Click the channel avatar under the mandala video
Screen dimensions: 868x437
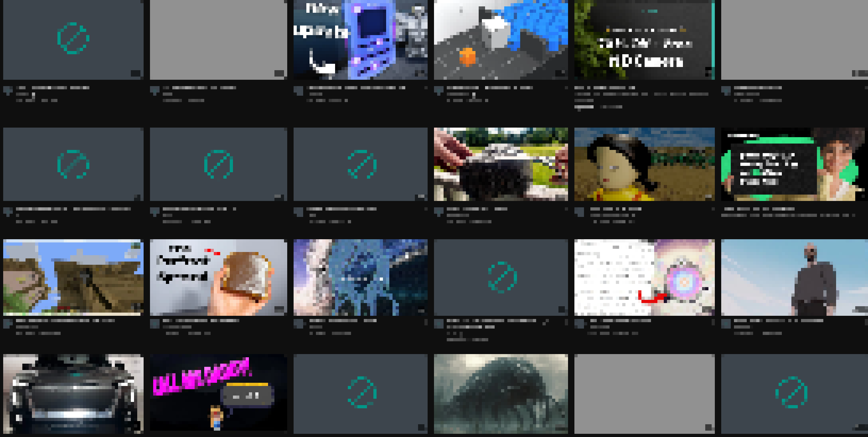(x=579, y=324)
